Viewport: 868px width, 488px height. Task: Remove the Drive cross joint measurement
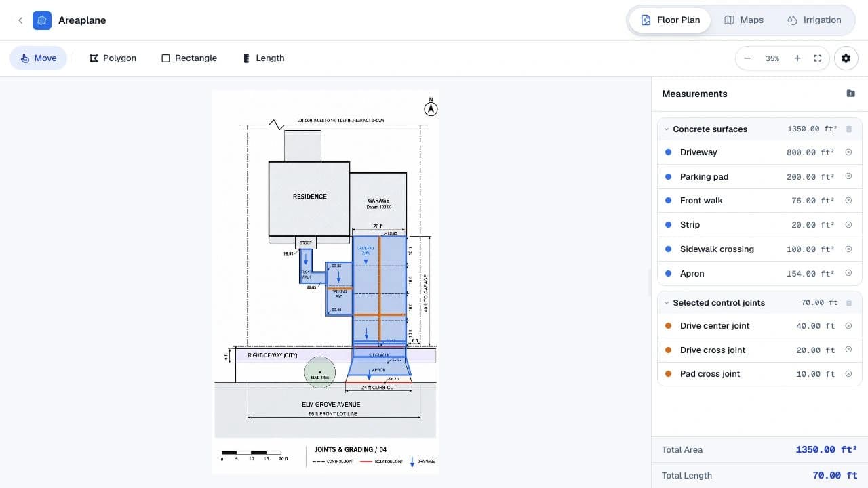[848, 350]
